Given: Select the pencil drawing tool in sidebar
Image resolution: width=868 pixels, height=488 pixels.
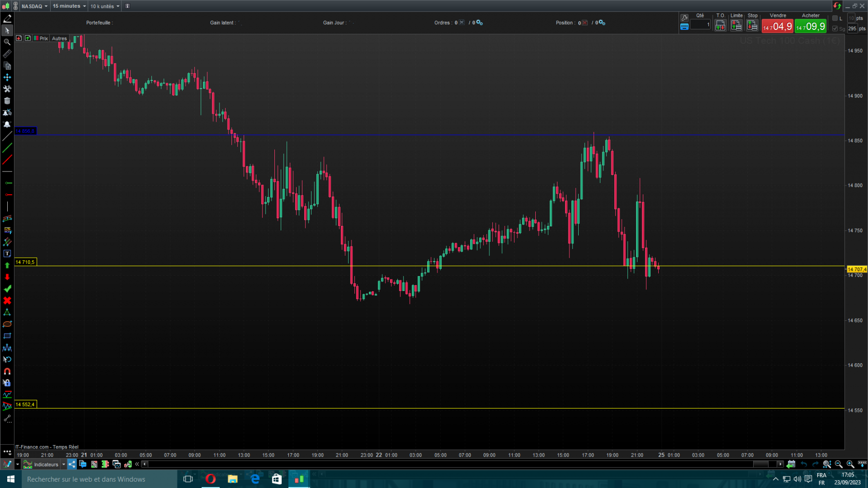Looking at the screenshot, I should 7,19.
